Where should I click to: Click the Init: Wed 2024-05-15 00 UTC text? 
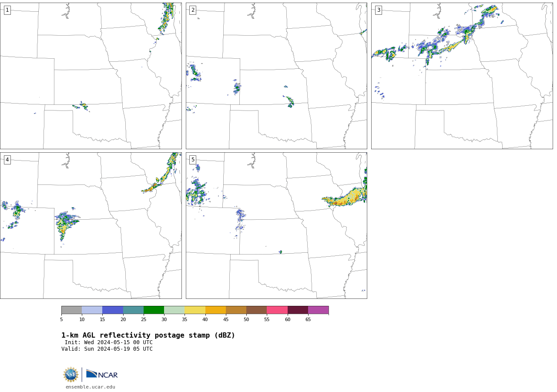click(x=109, y=342)
